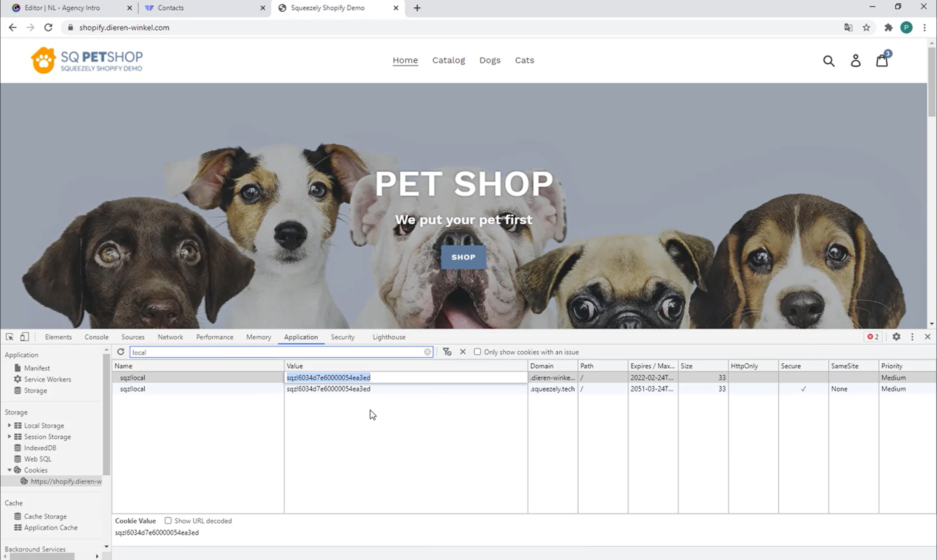Close the DevTools panel
The image size is (937, 560).
928,337
